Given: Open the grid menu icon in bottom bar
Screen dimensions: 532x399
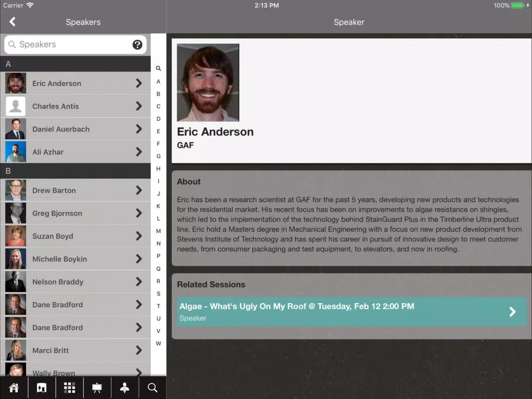Looking at the screenshot, I should click(69, 387).
